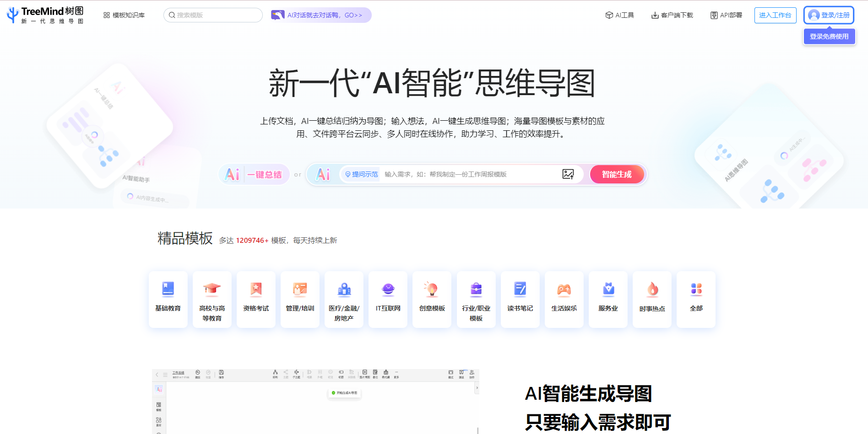
Task: Open the API部署 page
Action: coord(726,15)
